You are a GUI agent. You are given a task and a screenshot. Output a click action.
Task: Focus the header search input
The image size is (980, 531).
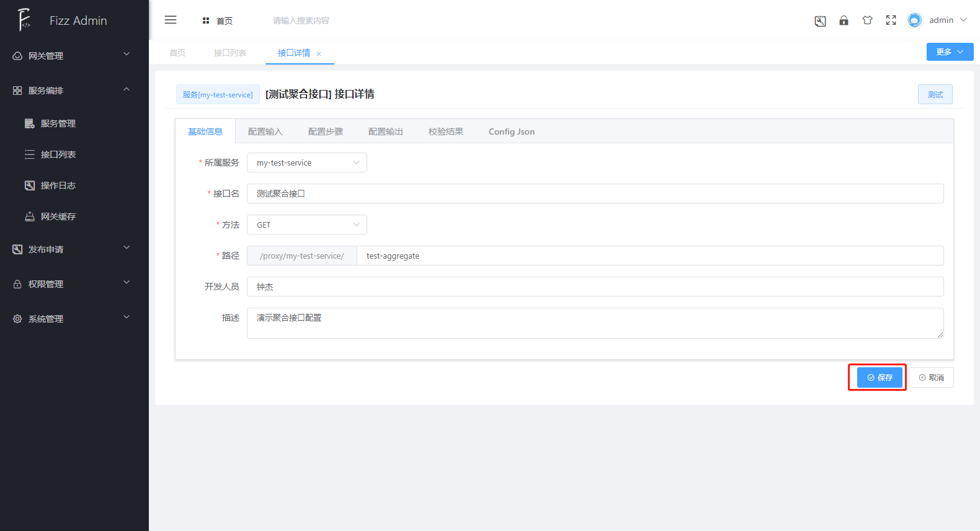click(x=301, y=20)
